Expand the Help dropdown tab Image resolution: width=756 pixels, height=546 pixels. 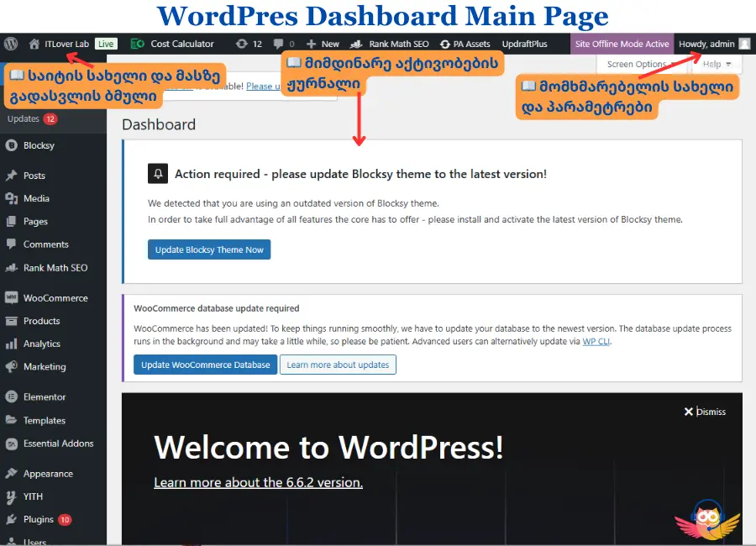715,65
